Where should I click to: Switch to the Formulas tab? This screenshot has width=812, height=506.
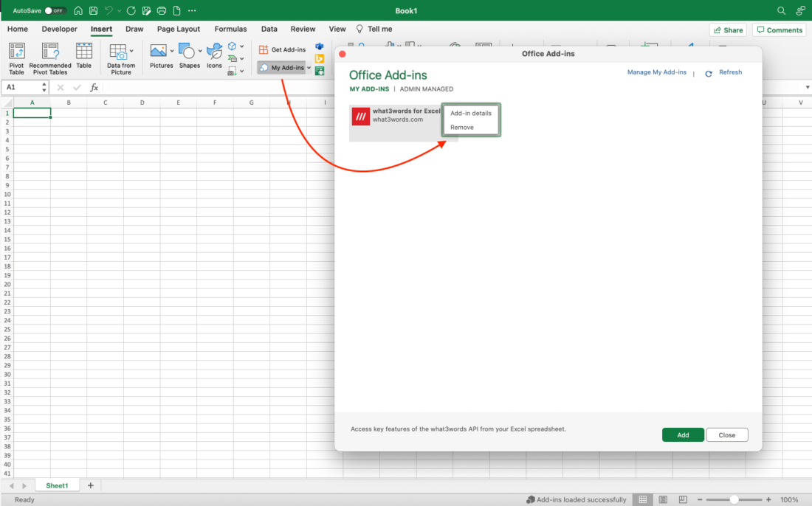coord(230,29)
